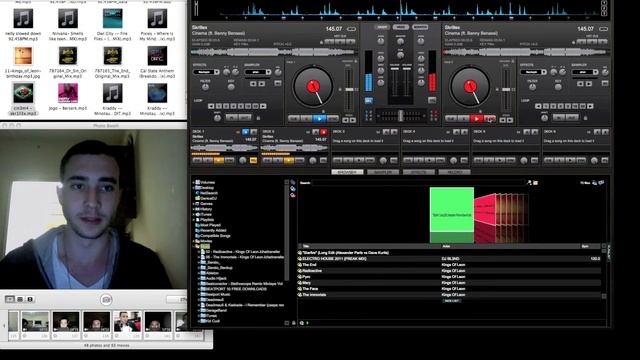Open the right deck effects dropdown
The width and height of the screenshot is (640, 360).
533,72
